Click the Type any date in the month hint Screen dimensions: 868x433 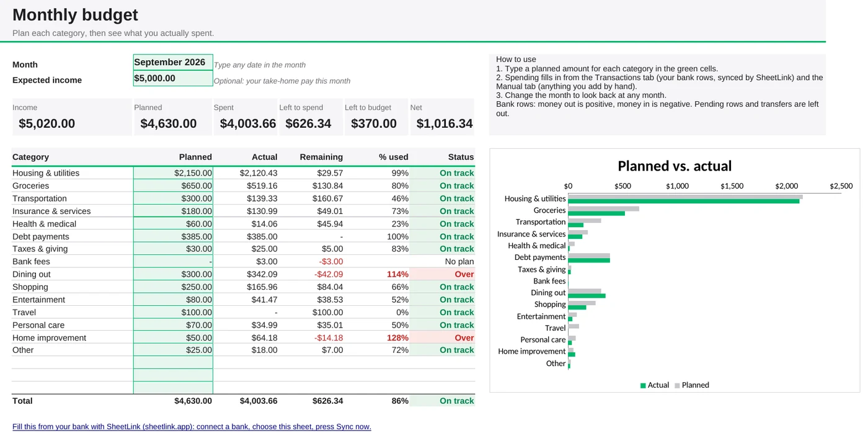pyautogui.click(x=260, y=65)
